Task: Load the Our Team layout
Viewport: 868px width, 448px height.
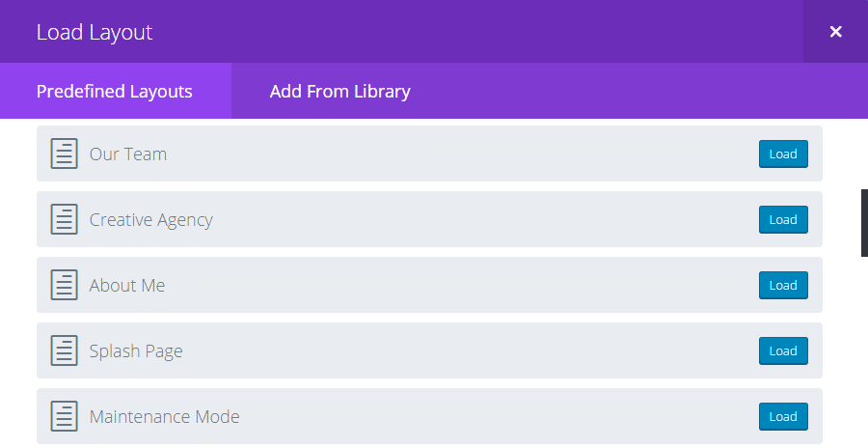Action: tap(783, 154)
